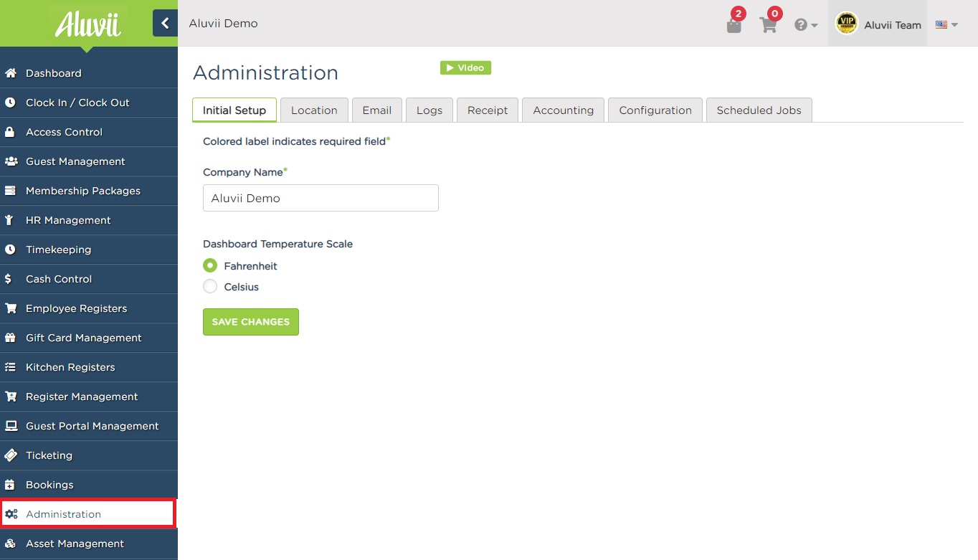Click the Membership Packages card icon
The width and height of the screenshot is (978, 560).
point(11,191)
